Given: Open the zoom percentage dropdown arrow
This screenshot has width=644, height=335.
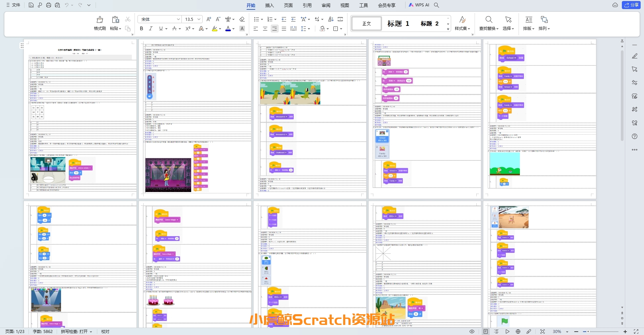Looking at the screenshot, I should click(x=567, y=331).
